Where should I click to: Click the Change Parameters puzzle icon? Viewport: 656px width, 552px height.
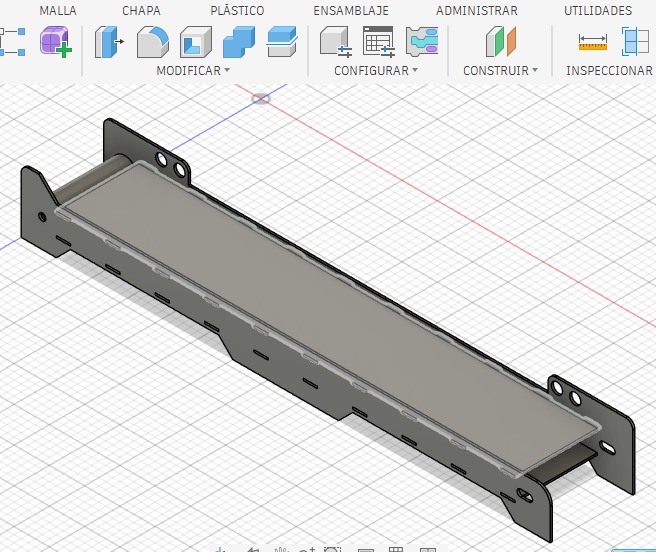click(422, 41)
